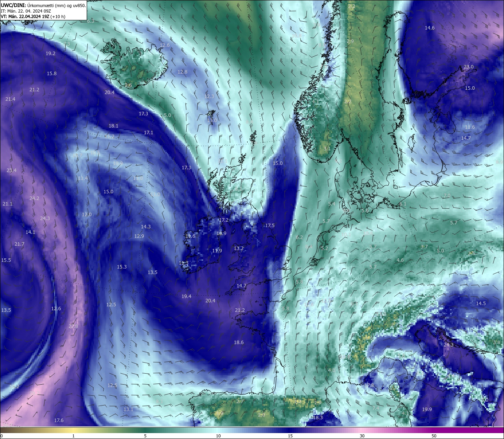Click the 15.5 value on the map
Screen dimensions: 504x439
6,260
